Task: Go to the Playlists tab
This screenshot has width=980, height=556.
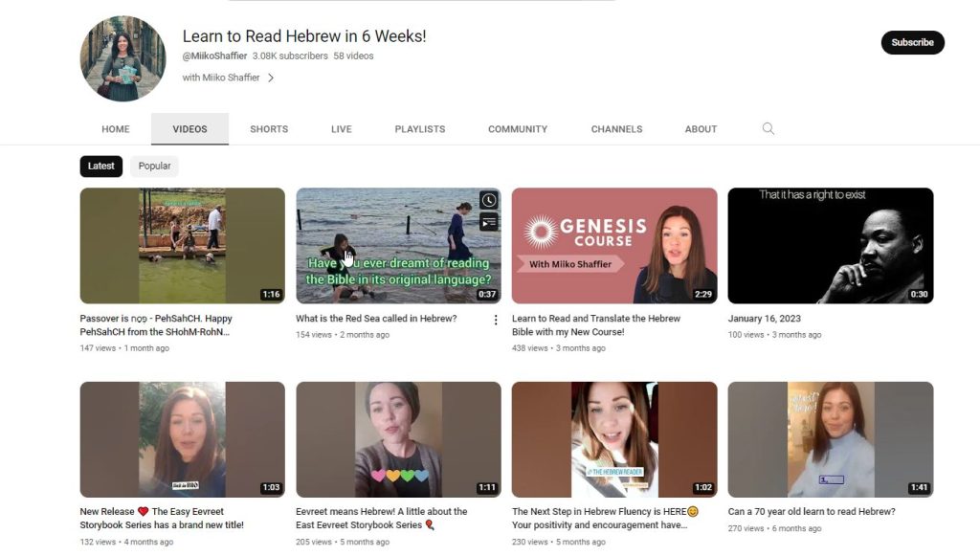Action: (419, 129)
